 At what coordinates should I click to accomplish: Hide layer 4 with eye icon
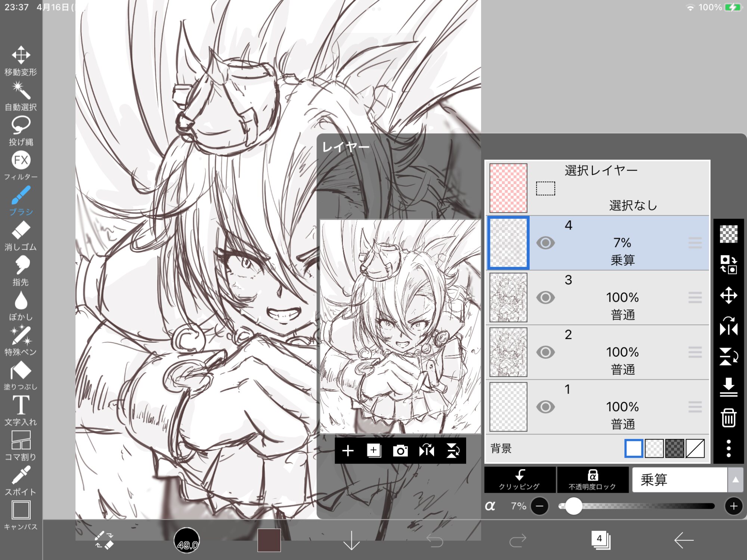(545, 243)
